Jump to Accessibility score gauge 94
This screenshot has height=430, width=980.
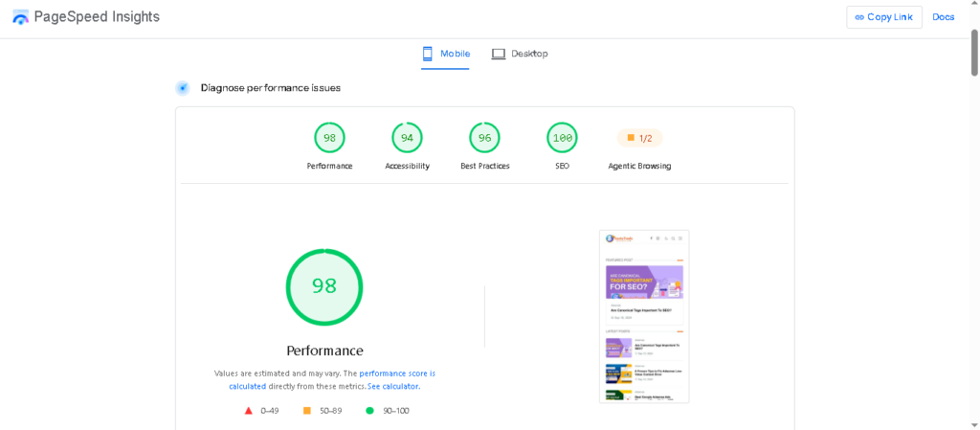[407, 138]
